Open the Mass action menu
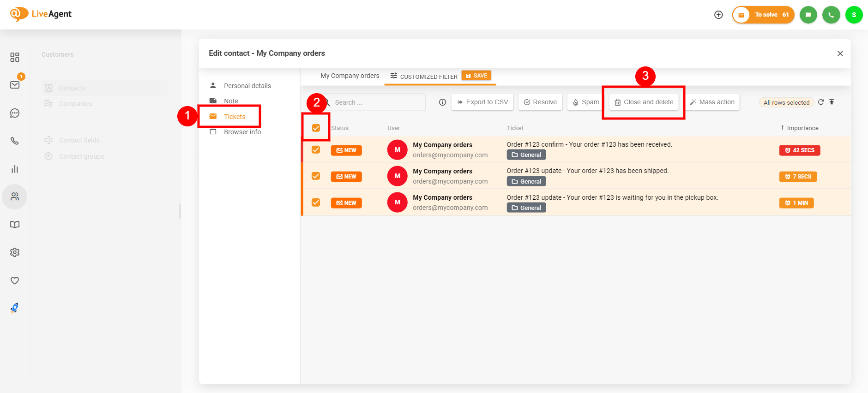The width and height of the screenshot is (868, 393). [712, 102]
